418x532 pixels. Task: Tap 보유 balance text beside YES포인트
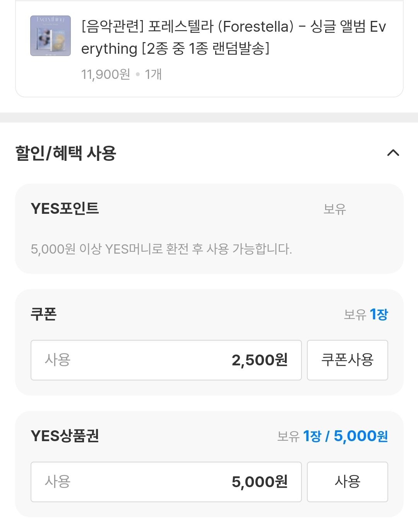point(334,209)
